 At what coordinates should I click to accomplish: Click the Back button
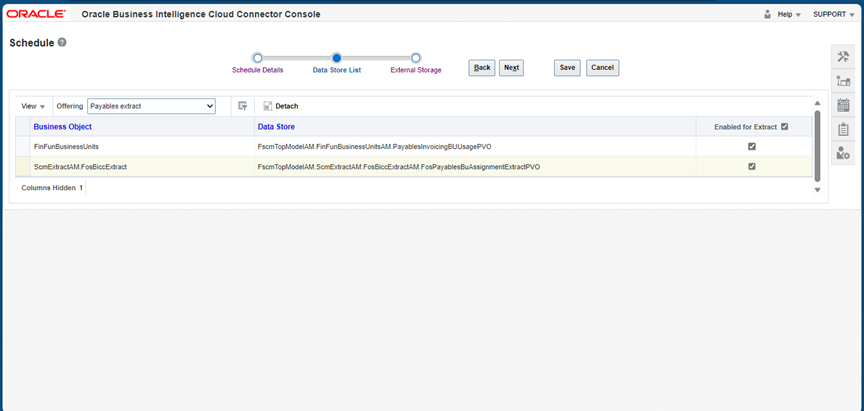coord(482,68)
